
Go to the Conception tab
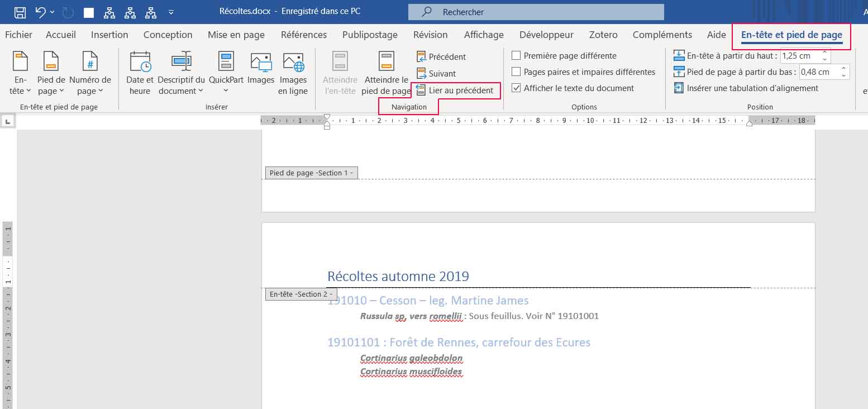click(x=168, y=35)
